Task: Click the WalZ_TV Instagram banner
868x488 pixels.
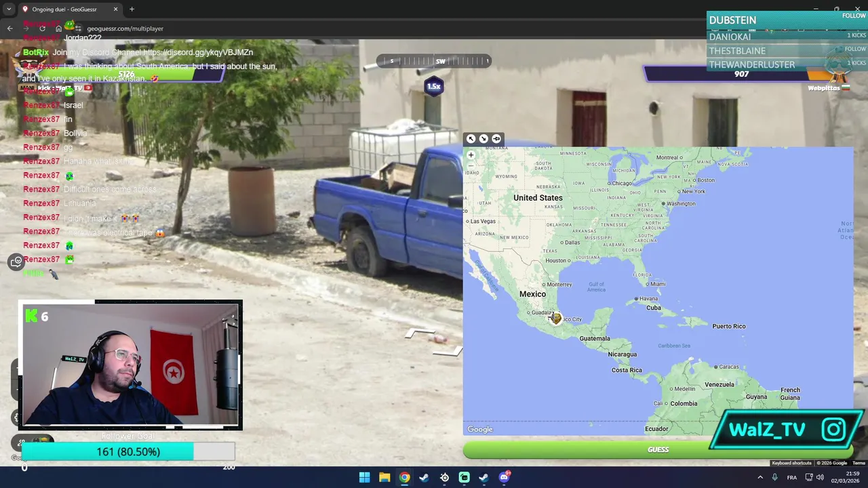Action: click(x=787, y=429)
